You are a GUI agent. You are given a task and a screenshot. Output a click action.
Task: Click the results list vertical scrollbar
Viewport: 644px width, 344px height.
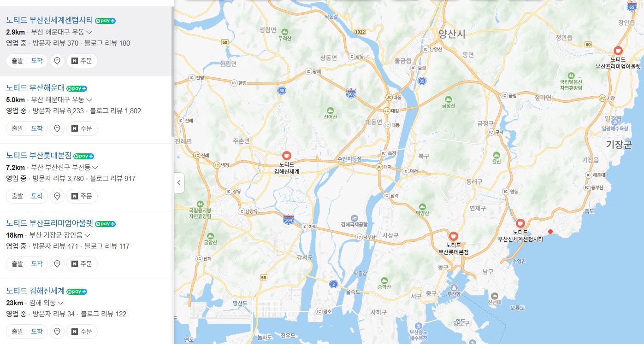pos(173,71)
